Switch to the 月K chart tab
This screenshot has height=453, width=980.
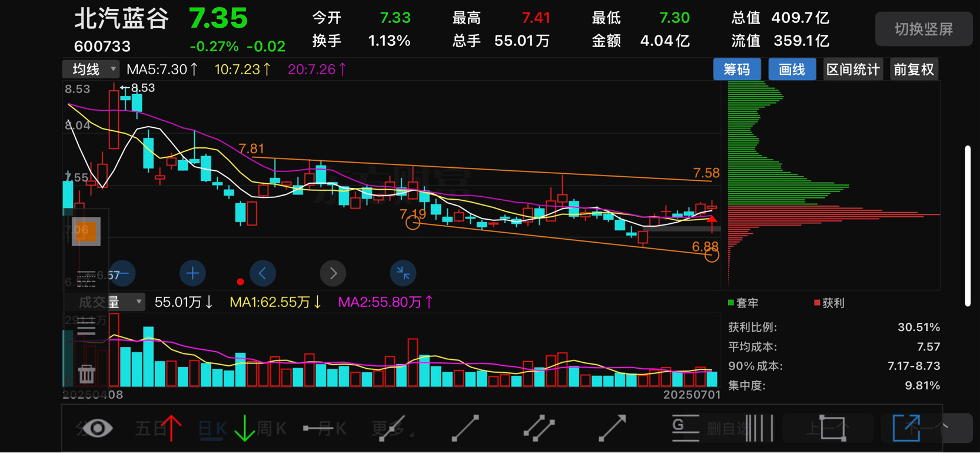tap(332, 428)
